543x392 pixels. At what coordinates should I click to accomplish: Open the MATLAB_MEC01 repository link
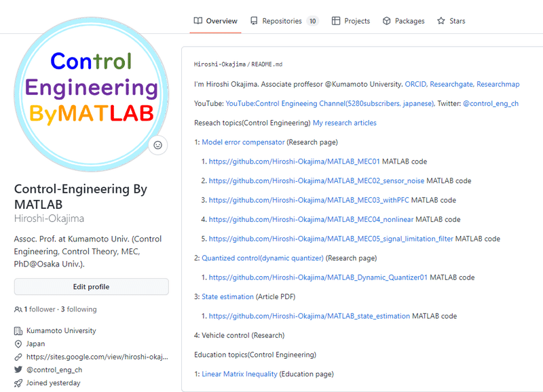point(295,161)
